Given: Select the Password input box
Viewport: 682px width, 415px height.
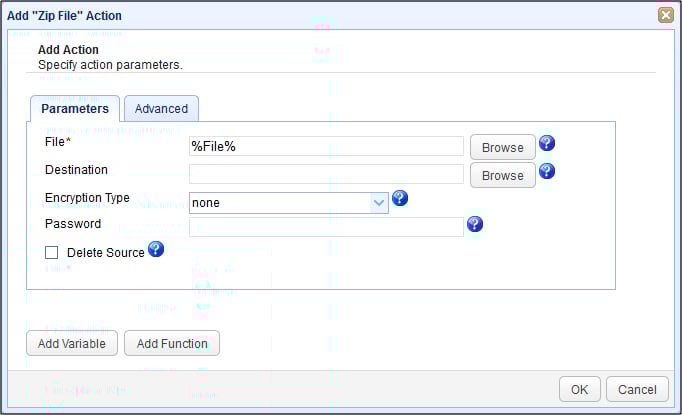Looking at the screenshot, I should pyautogui.click(x=326, y=227).
